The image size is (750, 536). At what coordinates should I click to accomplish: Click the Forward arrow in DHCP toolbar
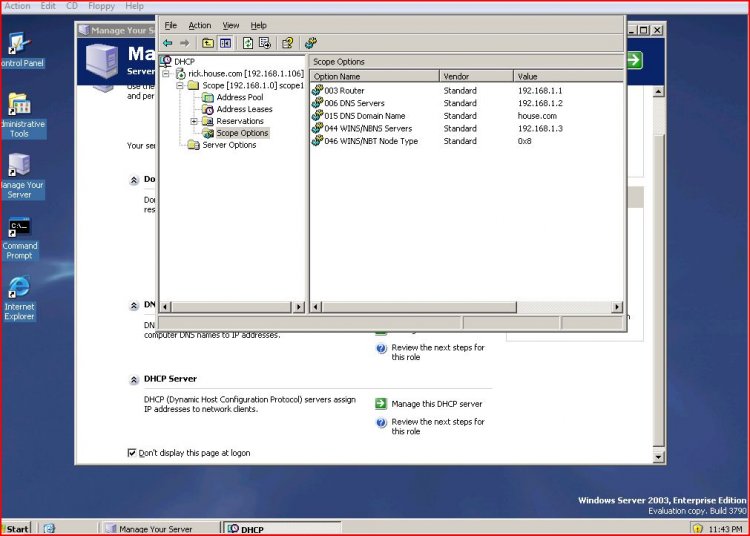pos(184,43)
